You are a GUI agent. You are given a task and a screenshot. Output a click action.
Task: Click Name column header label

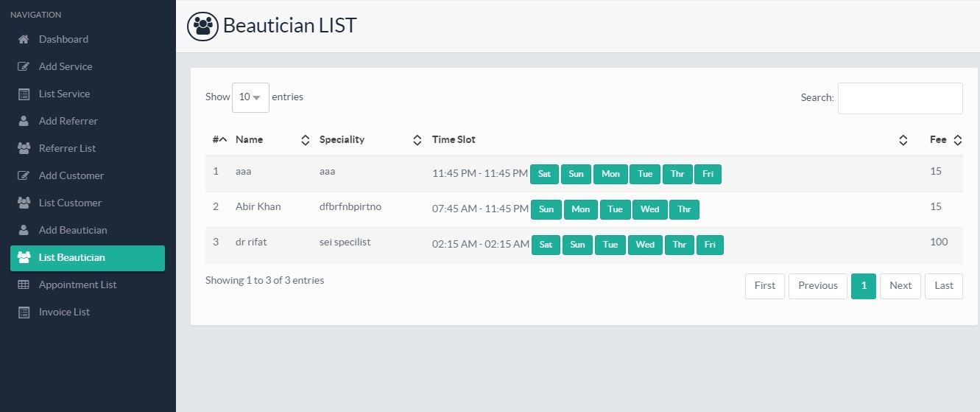[249, 139]
